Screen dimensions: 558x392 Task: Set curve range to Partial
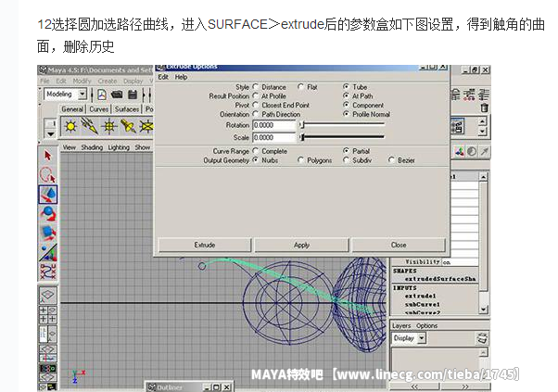(346, 151)
